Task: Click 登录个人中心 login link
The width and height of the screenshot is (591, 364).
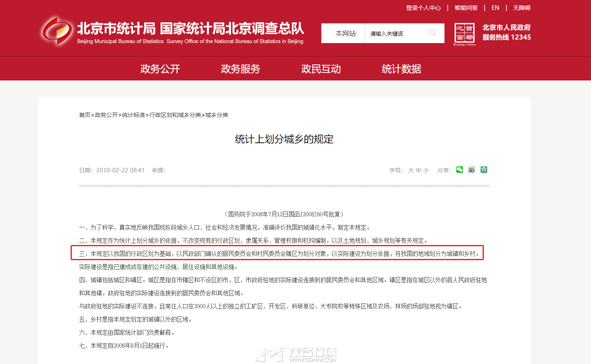Action: (423, 8)
